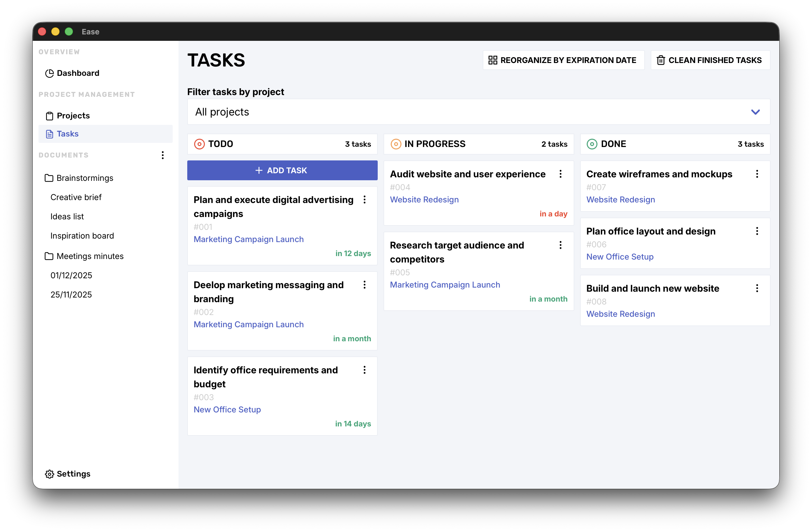Click the Meetings minutes folder icon
Screen dimensions: 812x532
point(49,256)
